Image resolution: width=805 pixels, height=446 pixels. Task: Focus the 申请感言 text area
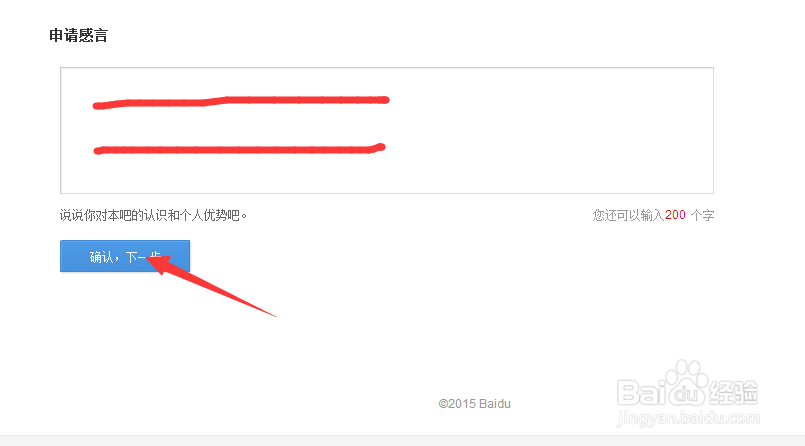[387, 130]
